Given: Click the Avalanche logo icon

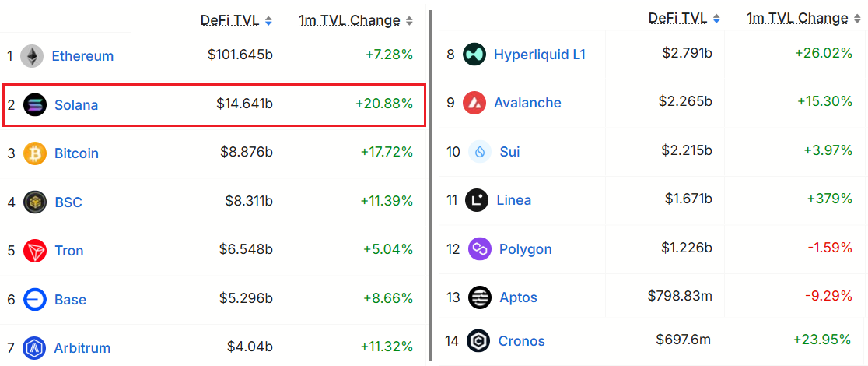Looking at the screenshot, I should 474,103.
